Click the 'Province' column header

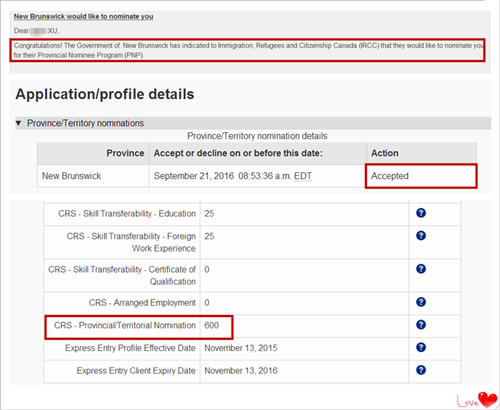pyautogui.click(x=93, y=153)
